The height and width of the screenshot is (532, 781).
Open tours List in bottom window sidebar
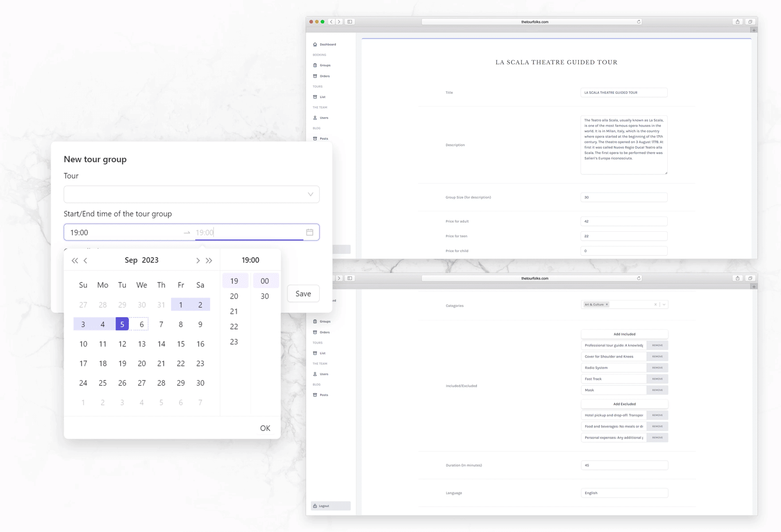pos(319,353)
